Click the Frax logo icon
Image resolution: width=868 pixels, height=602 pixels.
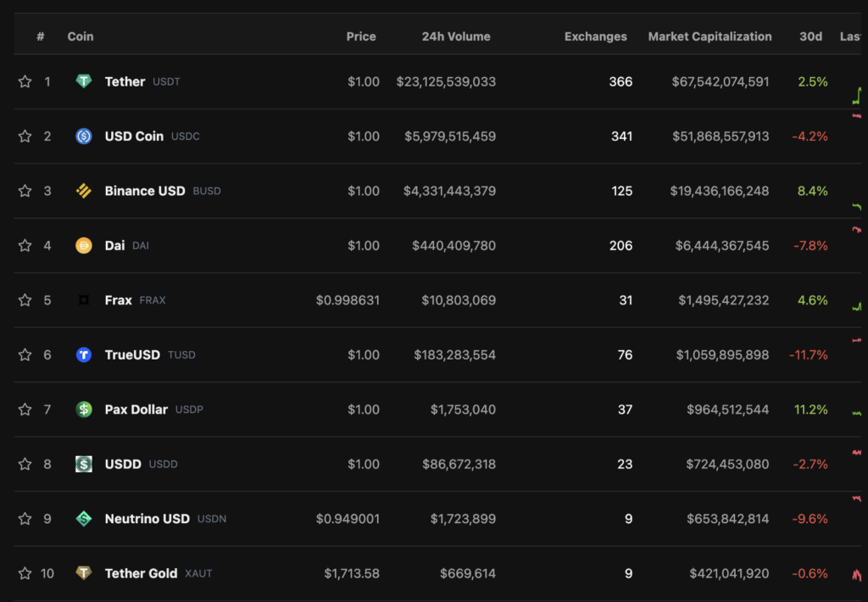pos(84,300)
